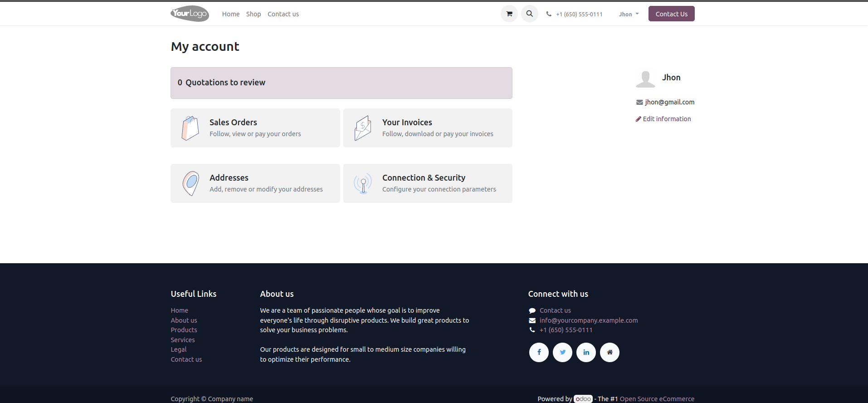The image size is (868, 403).
Task: Click the Facebook social icon
Action: 539,352
